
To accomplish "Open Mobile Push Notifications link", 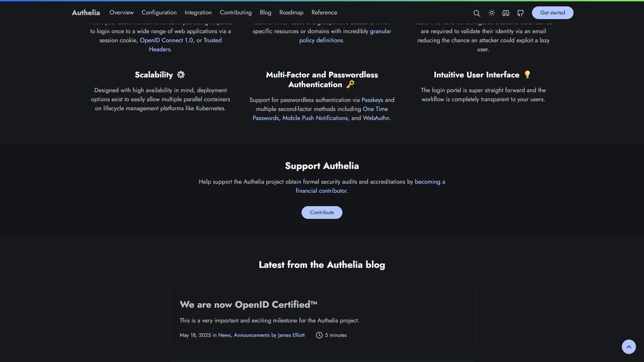I will pyautogui.click(x=315, y=118).
